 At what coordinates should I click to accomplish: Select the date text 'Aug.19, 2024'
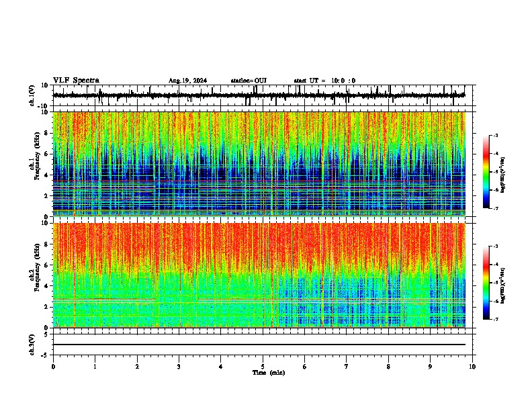[187, 81]
